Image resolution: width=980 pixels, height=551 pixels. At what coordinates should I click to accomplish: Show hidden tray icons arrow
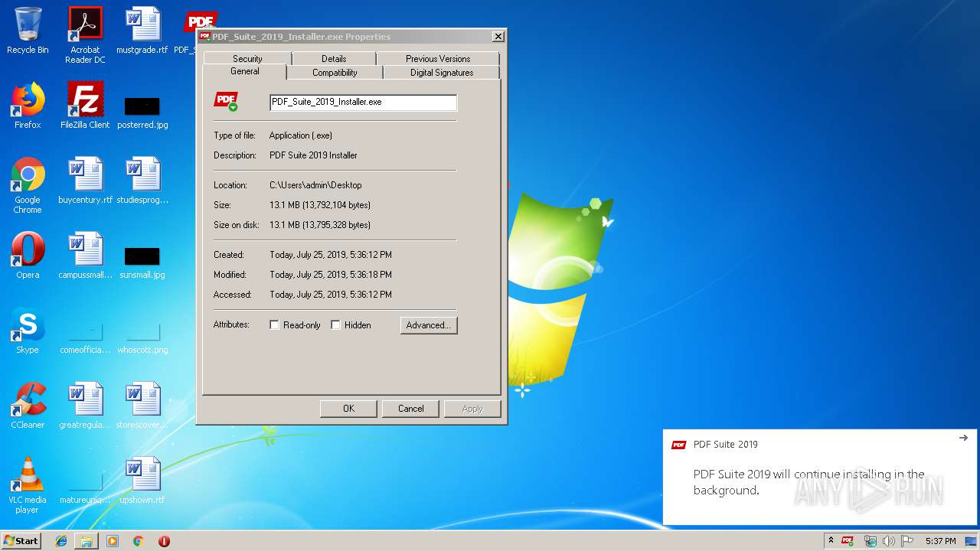(x=831, y=540)
